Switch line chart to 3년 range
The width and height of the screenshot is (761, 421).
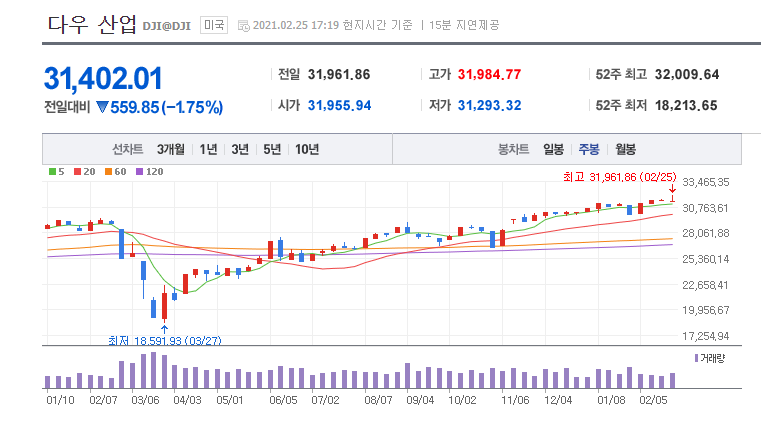[x=240, y=149]
